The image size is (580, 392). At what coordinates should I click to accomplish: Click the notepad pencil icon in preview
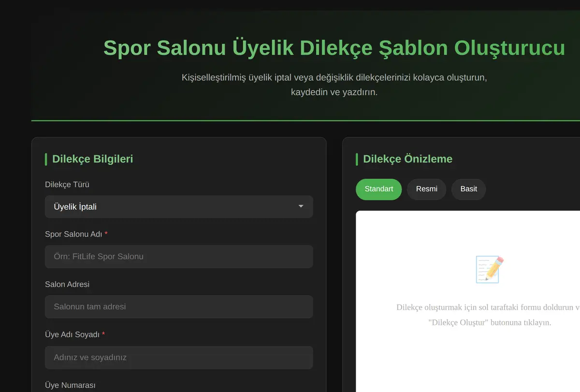[490, 269]
